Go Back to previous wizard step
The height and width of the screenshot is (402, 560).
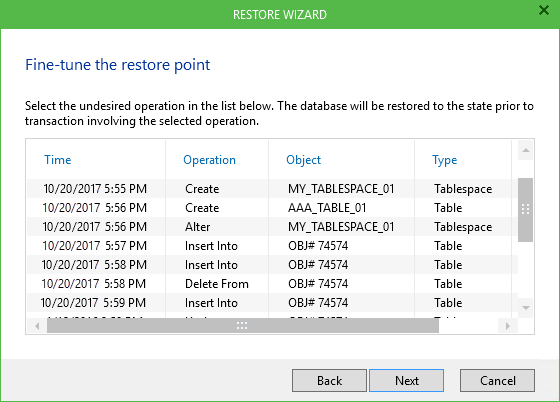pyautogui.click(x=329, y=381)
